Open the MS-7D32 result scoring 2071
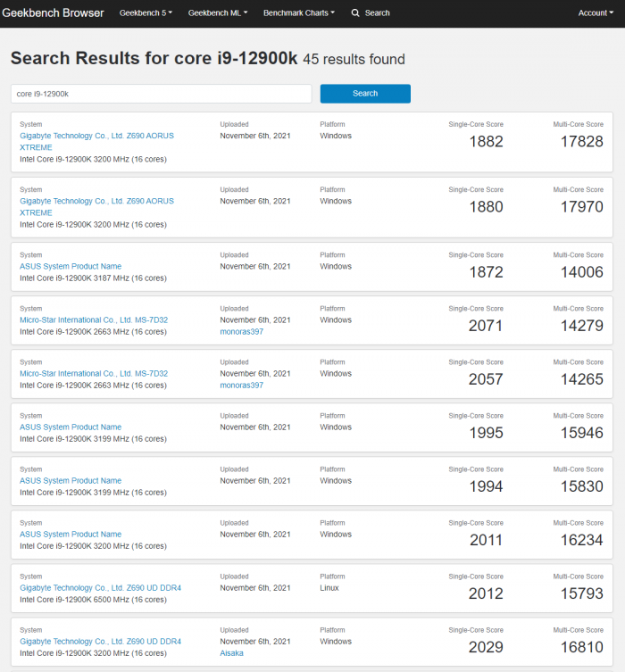625x672 pixels. tap(94, 319)
